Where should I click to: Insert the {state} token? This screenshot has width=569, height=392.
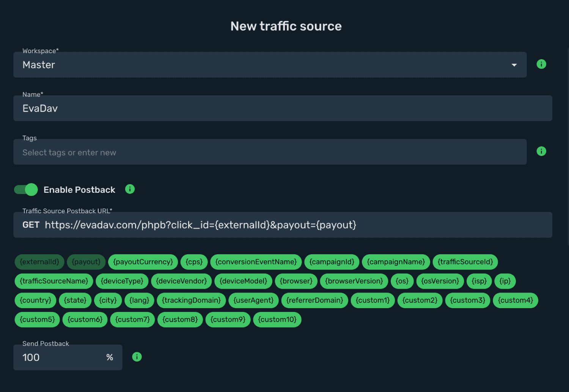coord(75,301)
